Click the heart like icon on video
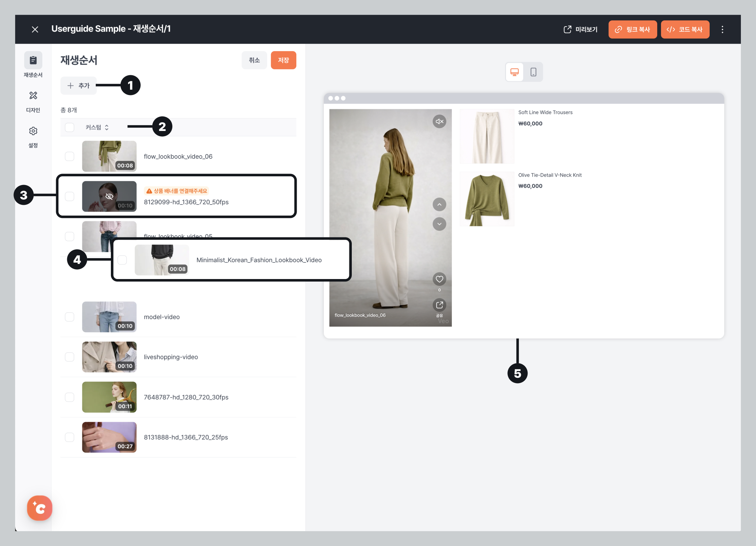756x546 pixels. 439,279
